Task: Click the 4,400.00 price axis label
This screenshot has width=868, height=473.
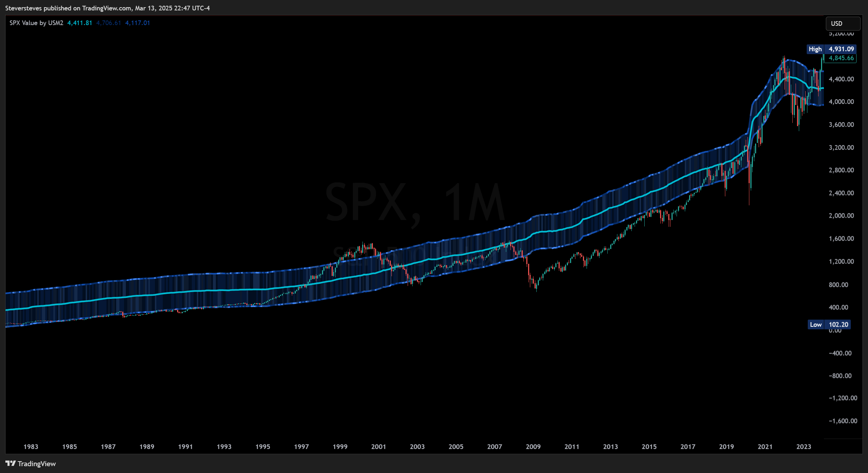Action: click(x=841, y=79)
